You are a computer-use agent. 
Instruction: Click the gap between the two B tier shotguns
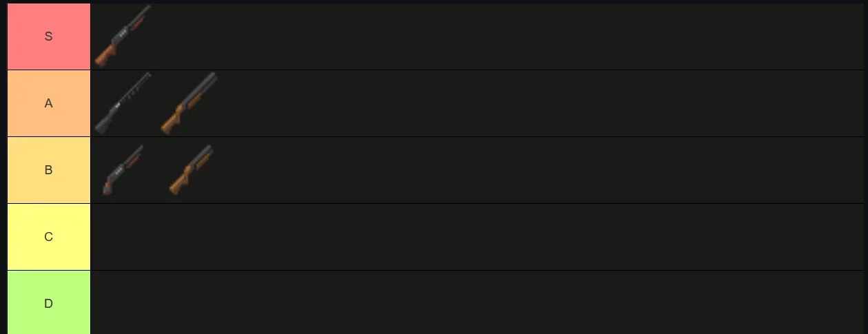point(156,170)
